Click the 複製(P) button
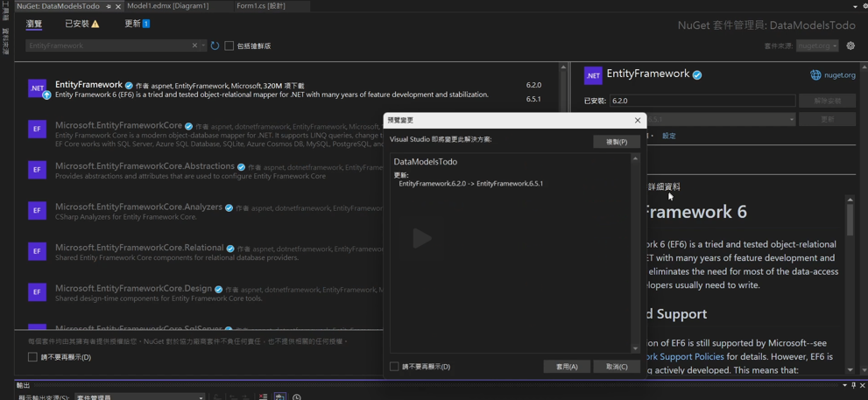This screenshot has height=400, width=868. tap(616, 142)
